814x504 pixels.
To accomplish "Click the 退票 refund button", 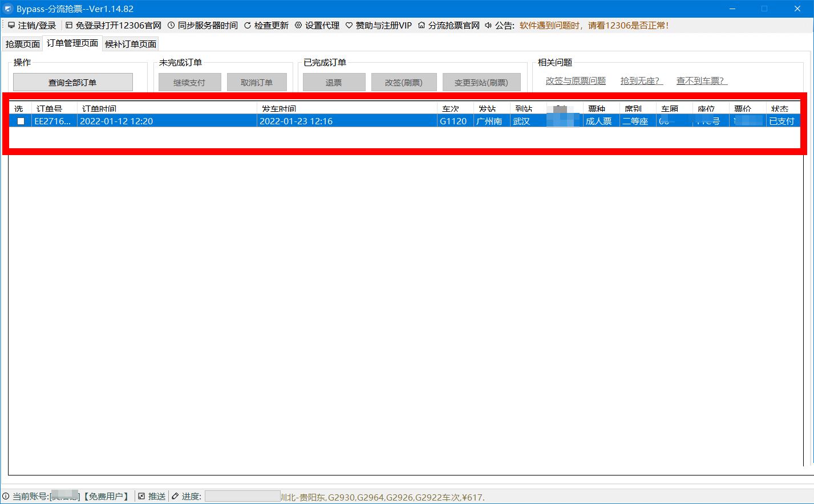I will tap(334, 83).
